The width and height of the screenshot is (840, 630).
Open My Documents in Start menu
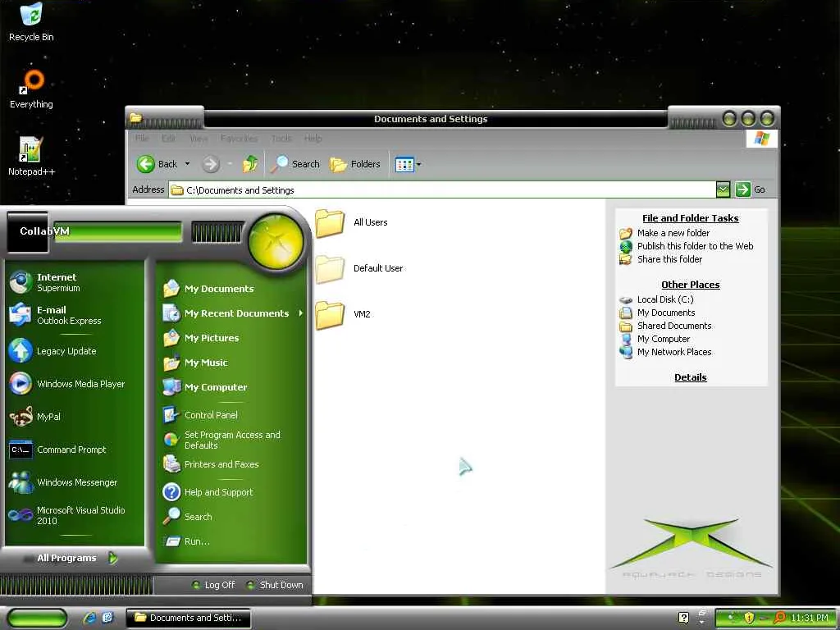click(231, 289)
